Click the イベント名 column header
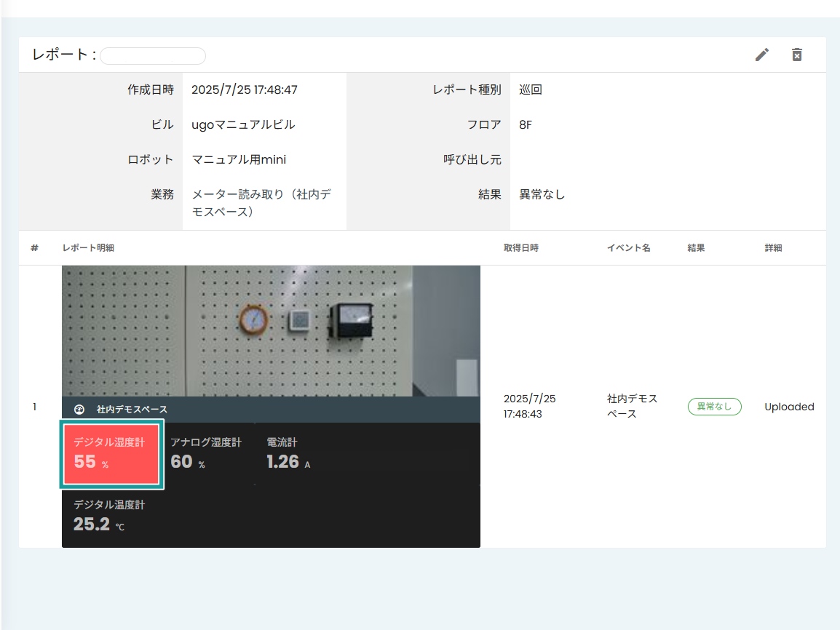 628,248
